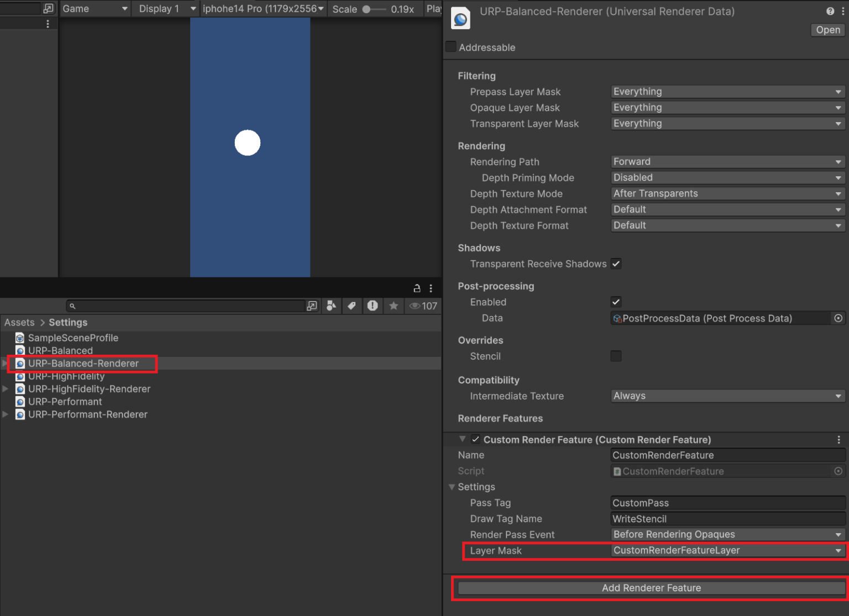Open the Game view mode dropdown
849x616 pixels.
[95, 9]
